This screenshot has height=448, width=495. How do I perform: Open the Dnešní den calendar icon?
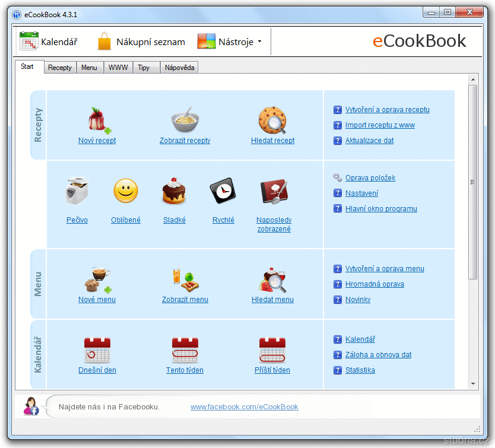[97, 350]
